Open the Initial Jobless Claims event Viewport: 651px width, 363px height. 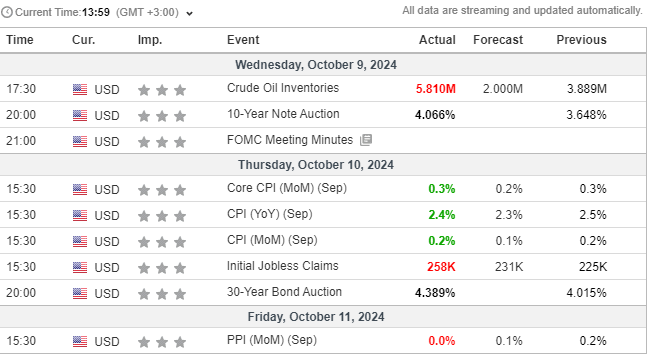point(282,266)
